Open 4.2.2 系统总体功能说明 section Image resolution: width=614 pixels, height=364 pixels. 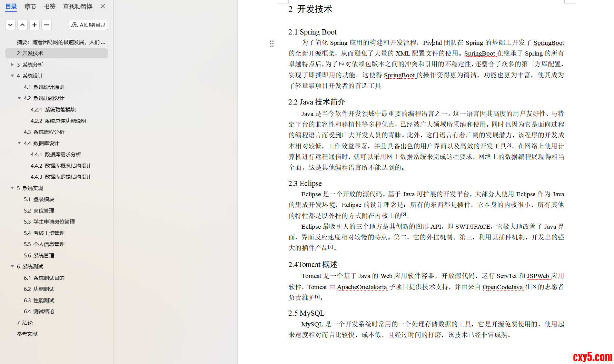coord(58,121)
